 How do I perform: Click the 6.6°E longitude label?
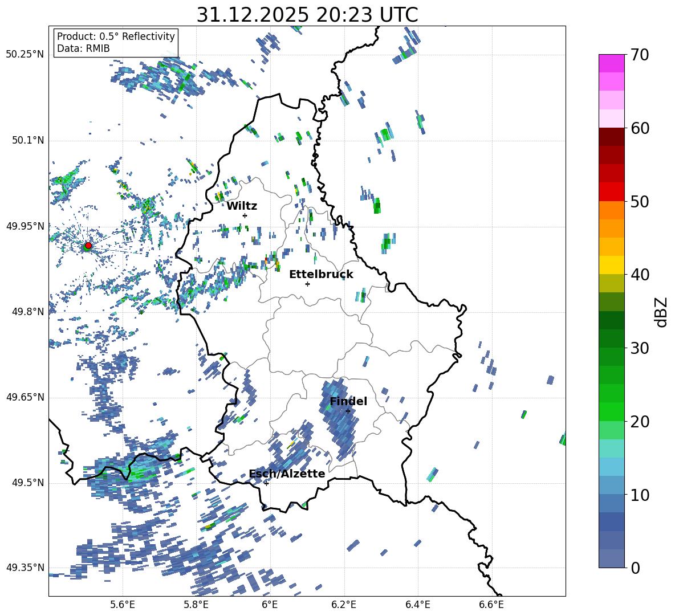coord(491,605)
